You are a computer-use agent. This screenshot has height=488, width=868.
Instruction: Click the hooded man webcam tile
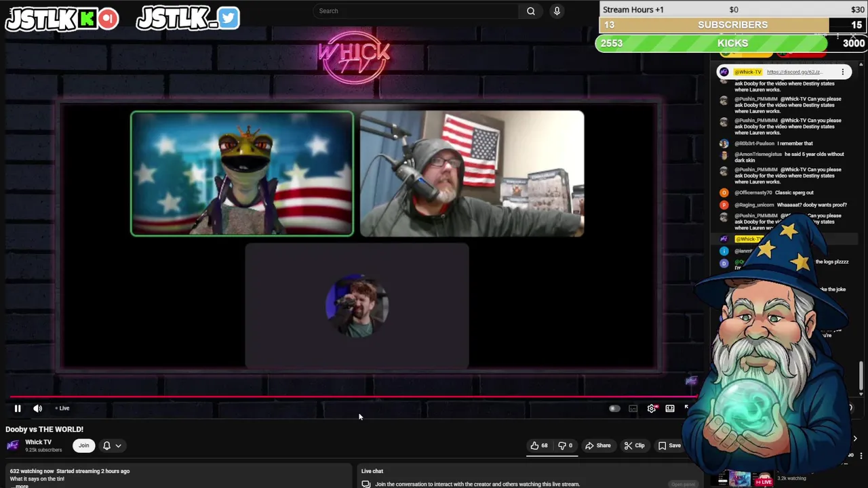tap(472, 174)
